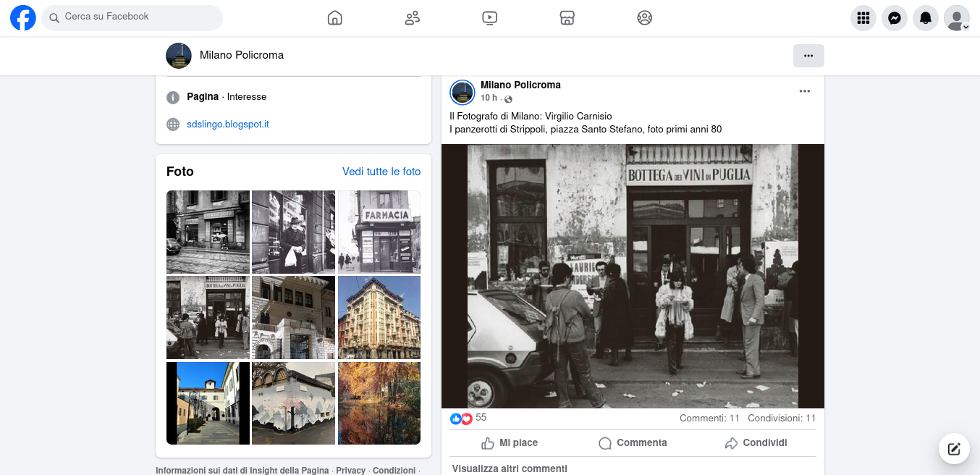Click Vedi tutte le foto link
The height and width of the screenshot is (475, 980).
[x=381, y=172]
